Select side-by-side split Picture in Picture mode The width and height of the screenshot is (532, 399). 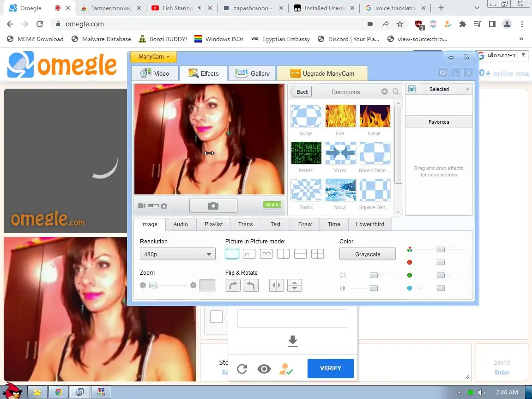pyautogui.click(x=283, y=254)
